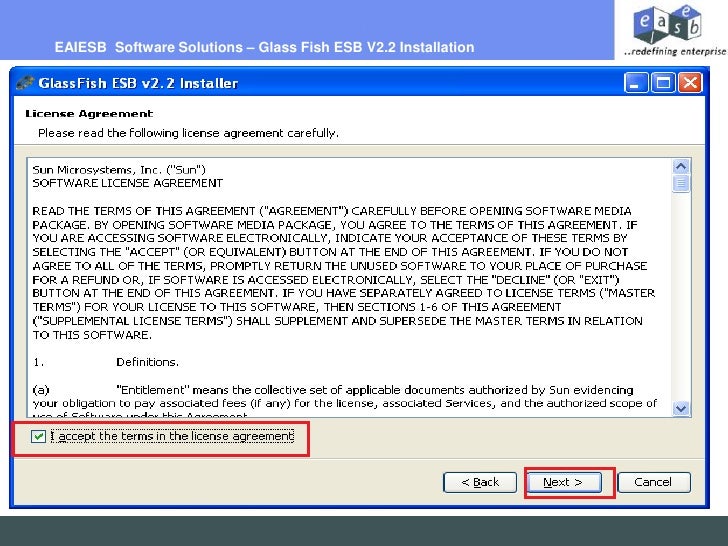The height and width of the screenshot is (546, 728).
Task: Click 'I accept the terms in the license agreement' label
Action: [x=172, y=436]
